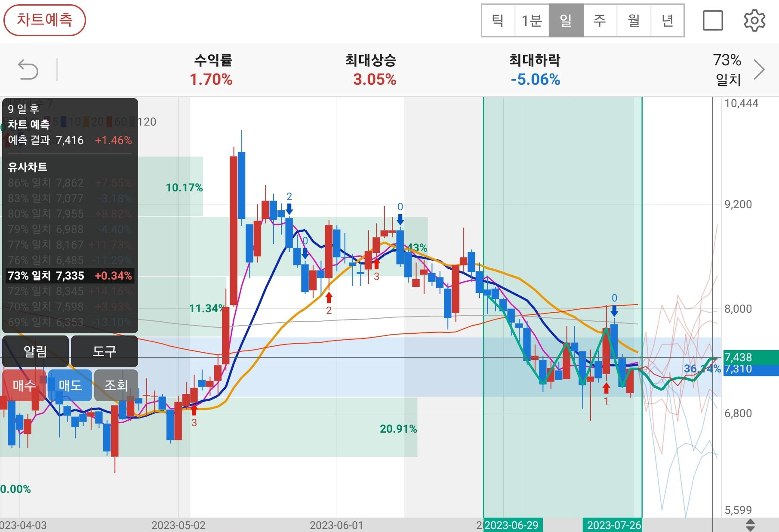Select the 월 monthly interval tab
The width and height of the screenshot is (779, 532).
pos(634,21)
